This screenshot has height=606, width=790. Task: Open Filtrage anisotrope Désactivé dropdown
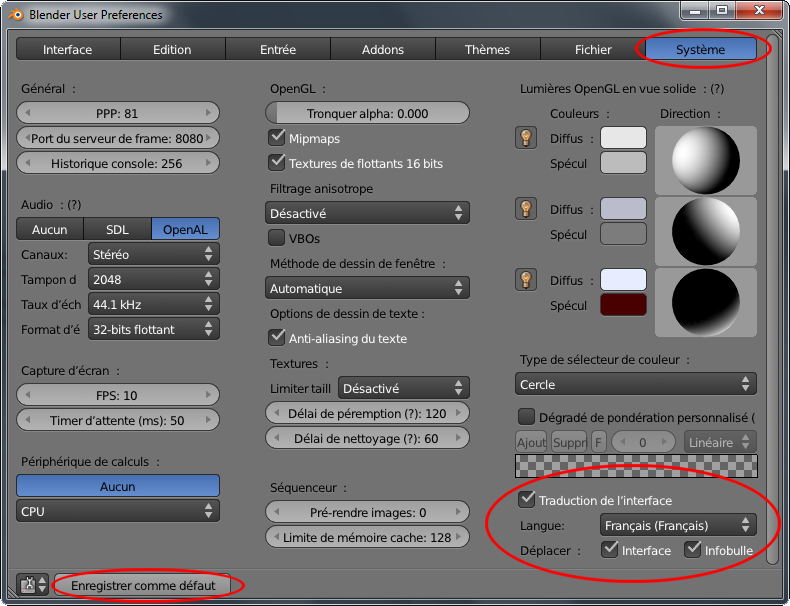(367, 213)
